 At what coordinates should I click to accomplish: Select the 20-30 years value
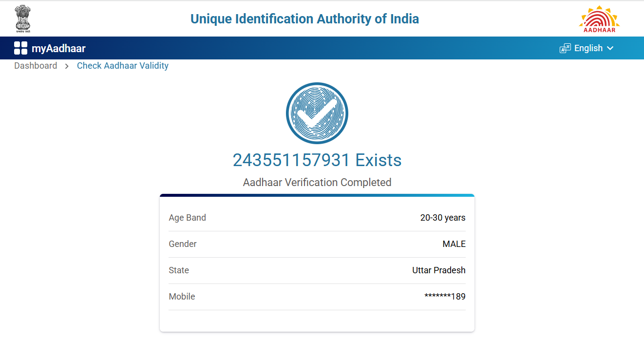[443, 218]
